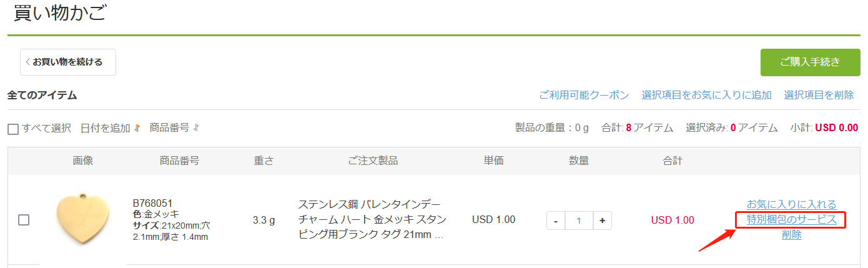The height and width of the screenshot is (268, 868).
Task: Remove the item with 削除 link
Action: 791,235
